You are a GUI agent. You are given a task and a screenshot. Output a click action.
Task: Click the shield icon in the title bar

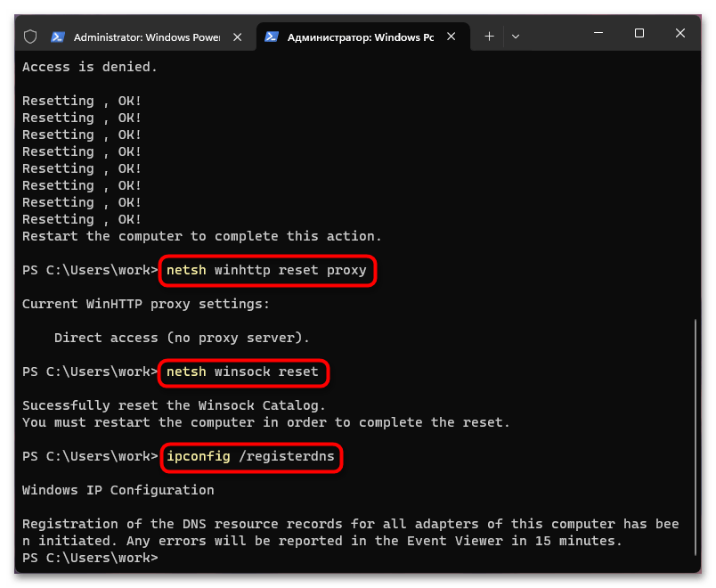[x=30, y=35]
